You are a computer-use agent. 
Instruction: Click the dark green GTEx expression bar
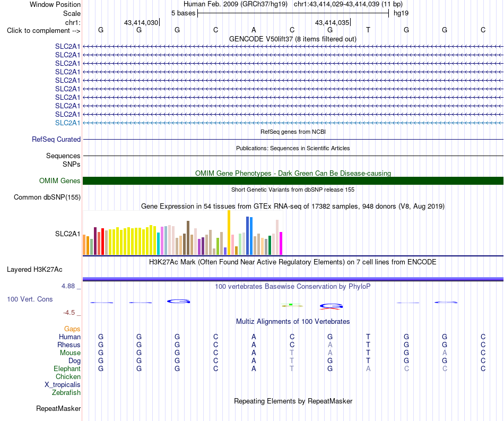click(270, 245)
